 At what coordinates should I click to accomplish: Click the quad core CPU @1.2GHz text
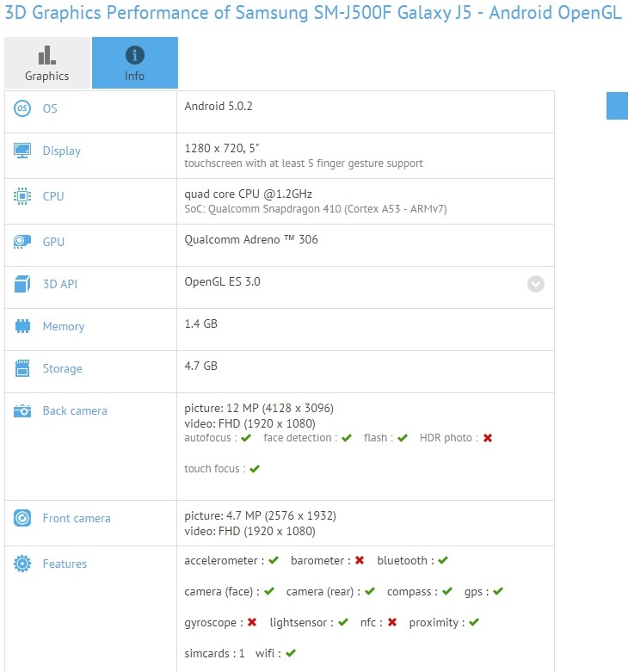tap(248, 194)
